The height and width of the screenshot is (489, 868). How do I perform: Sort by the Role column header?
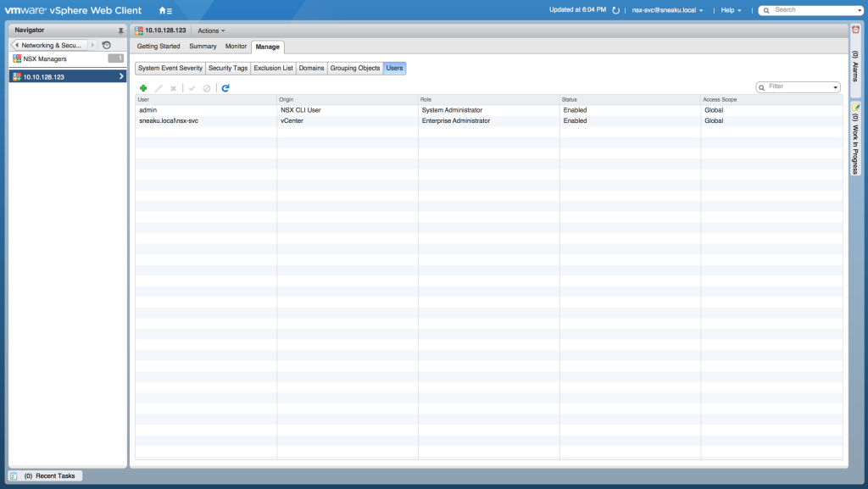[x=489, y=99]
